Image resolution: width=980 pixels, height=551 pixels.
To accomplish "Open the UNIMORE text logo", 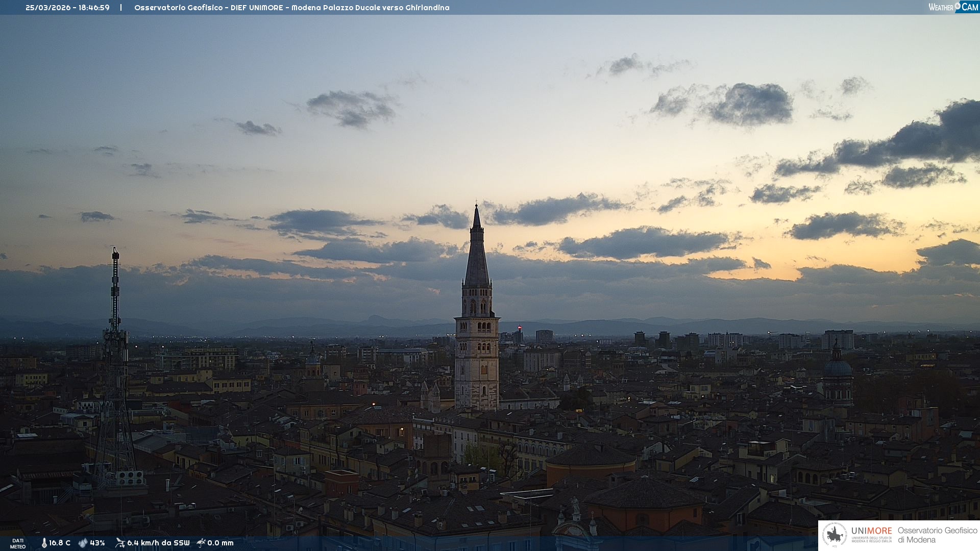I will (871, 531).
